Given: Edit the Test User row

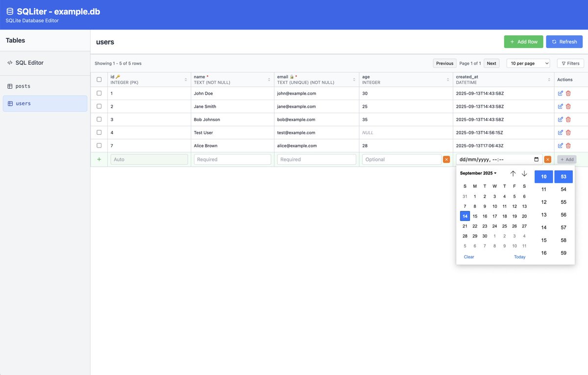Looking at the screenshot, I should coord(561,132).
